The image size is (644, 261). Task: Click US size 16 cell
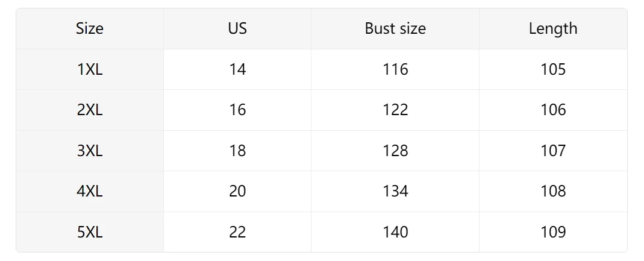click(x=237, y=110)
